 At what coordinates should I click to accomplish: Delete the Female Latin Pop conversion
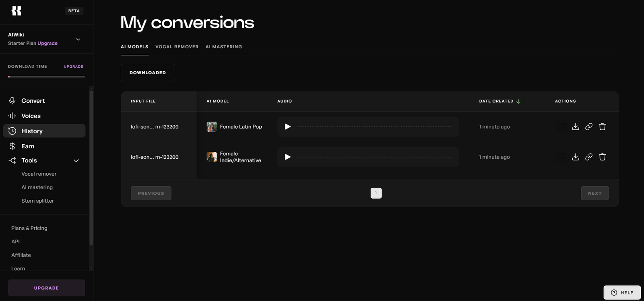coord(602,127)
